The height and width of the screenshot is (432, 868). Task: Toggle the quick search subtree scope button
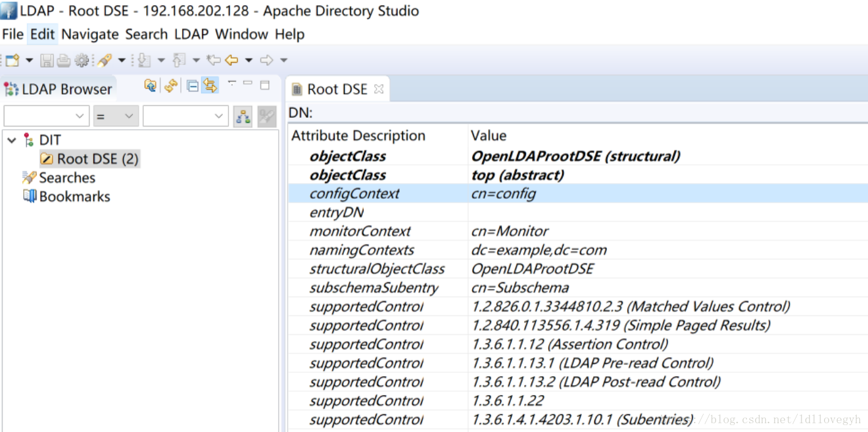(x=243, y=116)
